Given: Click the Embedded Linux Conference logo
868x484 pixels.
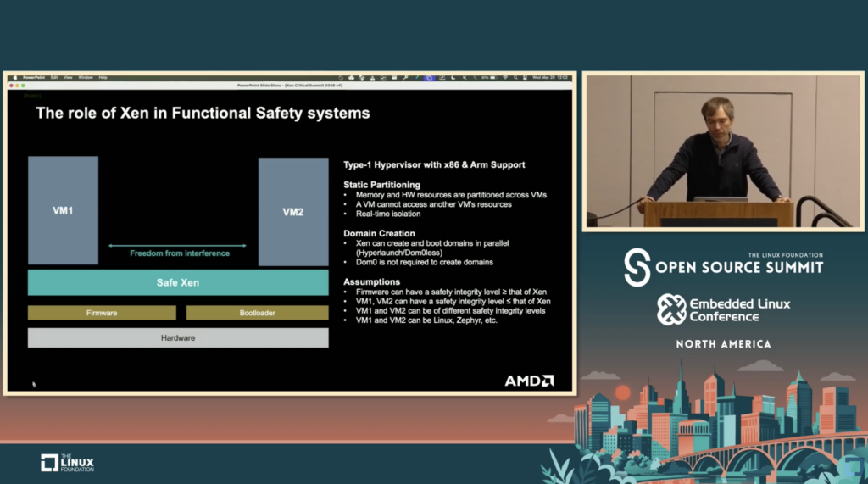Looking at the screenshot, I should point(723,309).
